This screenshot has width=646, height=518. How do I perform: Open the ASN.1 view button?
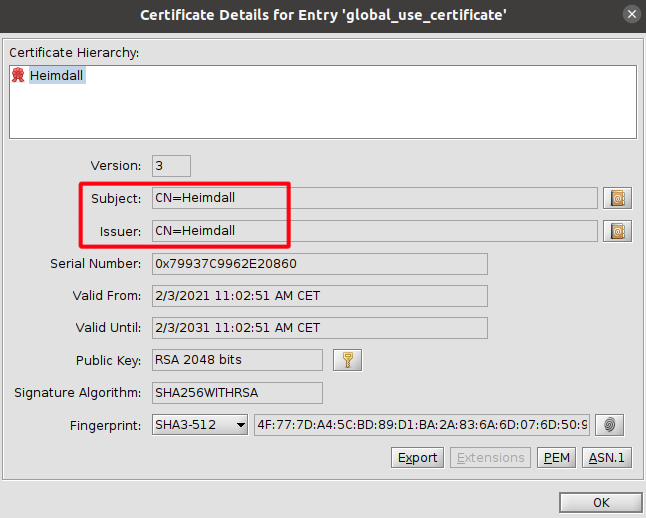pos(608,457)
